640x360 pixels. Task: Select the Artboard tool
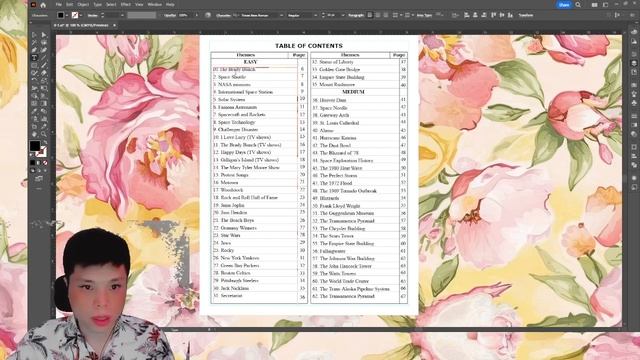[34, 126]
